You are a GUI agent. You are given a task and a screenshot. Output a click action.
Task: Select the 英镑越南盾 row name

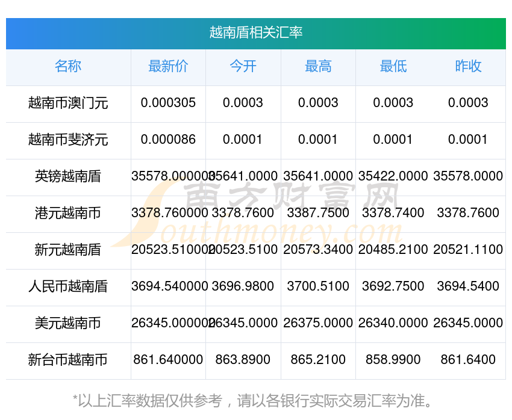(68, 176)
